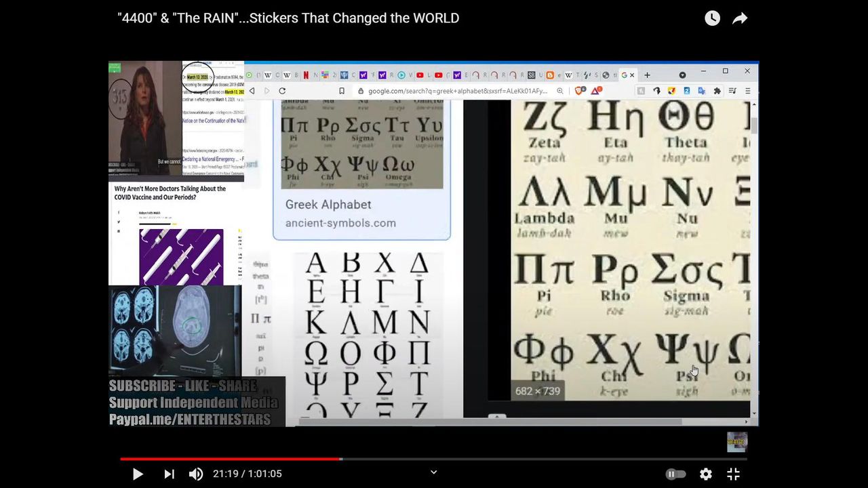Open the browser hamburger menu
The width and height of the screenshot is (868, 488).
tap(747, 91)
